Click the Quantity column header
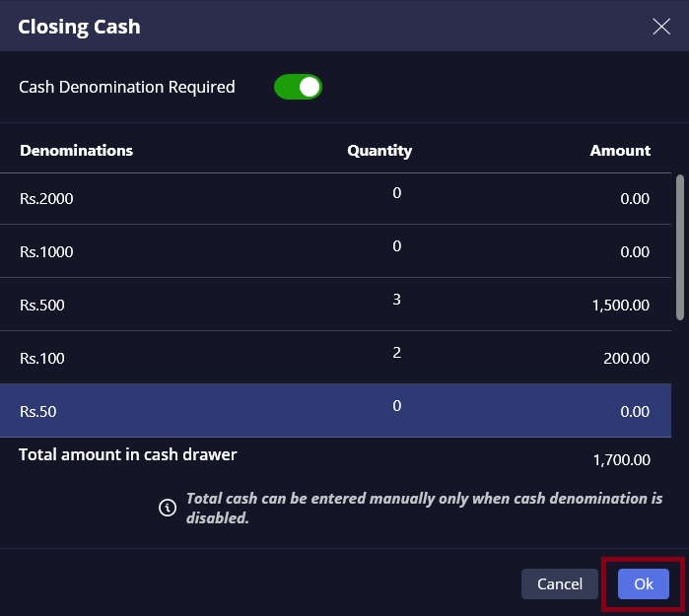 point(379,151)
